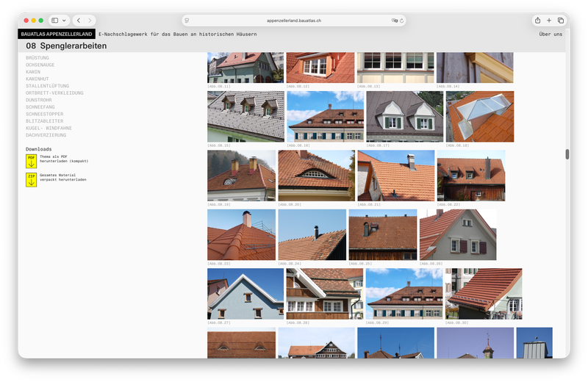Open thumbnail Abb.08.26 grey gable house
Image resolution: width=588 pixels, height=382 pixels.
[x=458, y=234]
